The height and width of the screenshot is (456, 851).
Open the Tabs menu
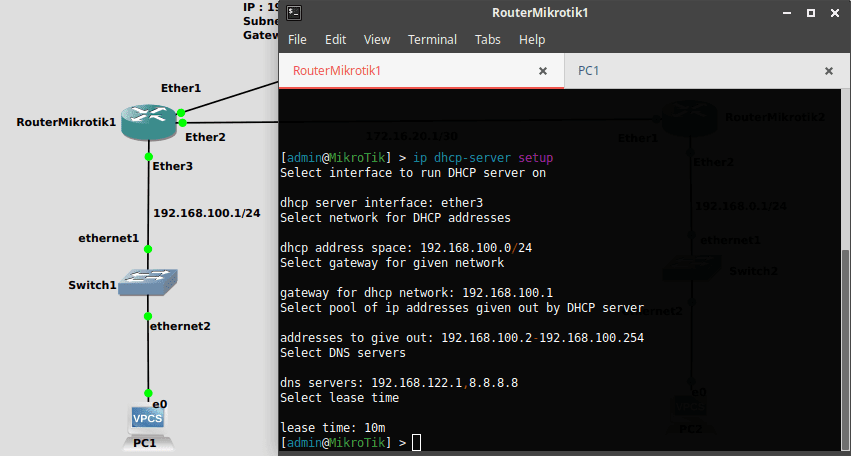click(487, 40)
